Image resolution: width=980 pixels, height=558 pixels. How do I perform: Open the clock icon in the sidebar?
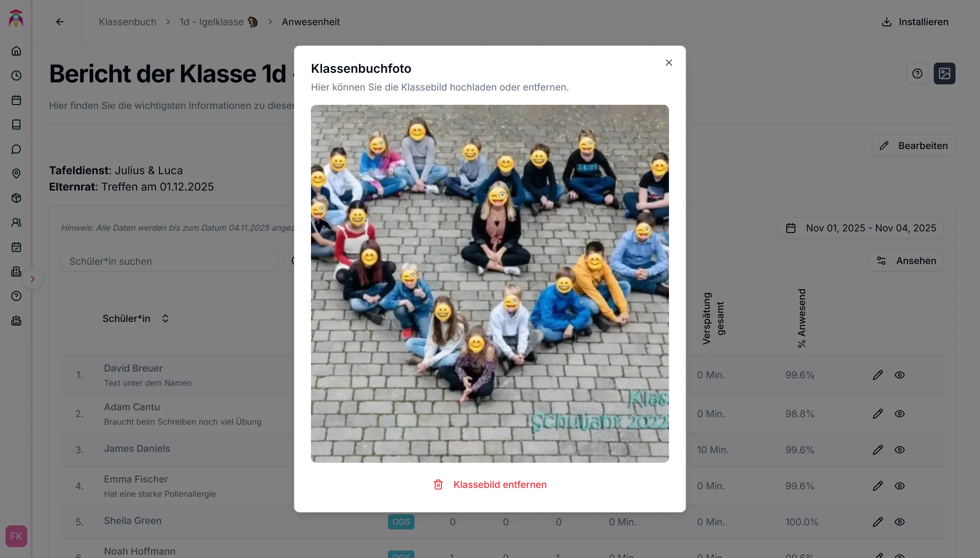[16, 76]
